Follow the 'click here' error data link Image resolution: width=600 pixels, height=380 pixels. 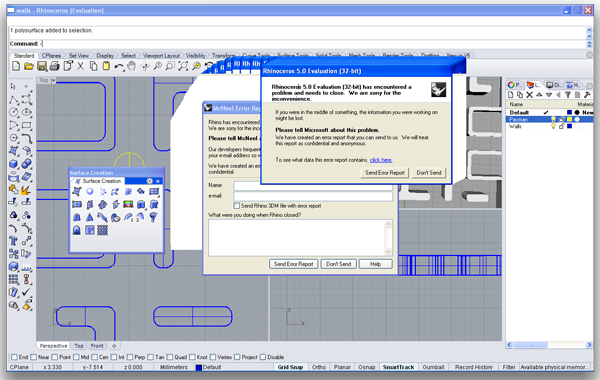(381, 160)
